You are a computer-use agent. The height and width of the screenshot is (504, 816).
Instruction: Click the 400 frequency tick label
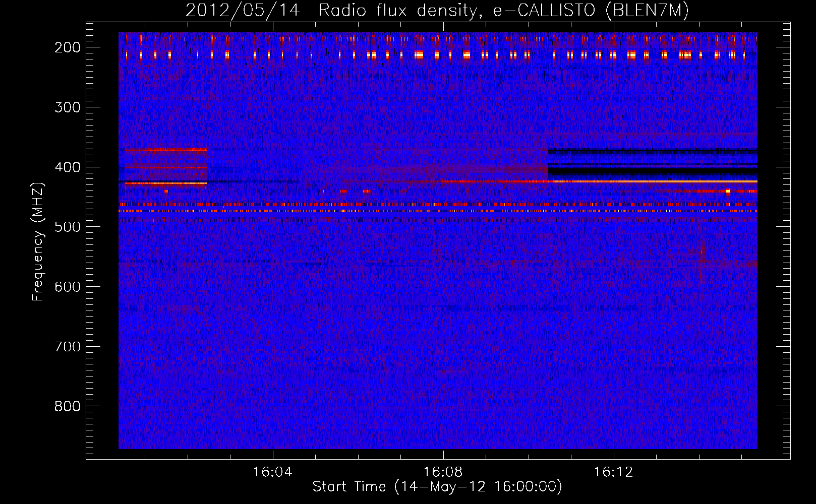click(68, 167)
